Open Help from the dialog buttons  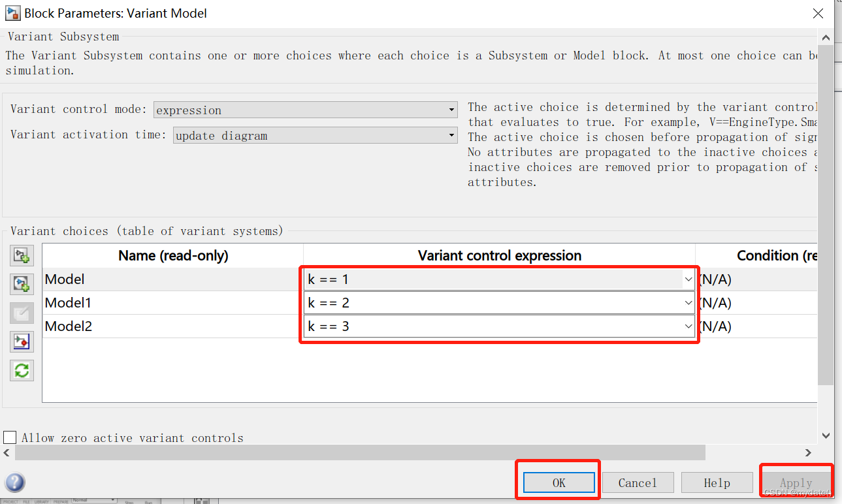(x=717, y=482)
